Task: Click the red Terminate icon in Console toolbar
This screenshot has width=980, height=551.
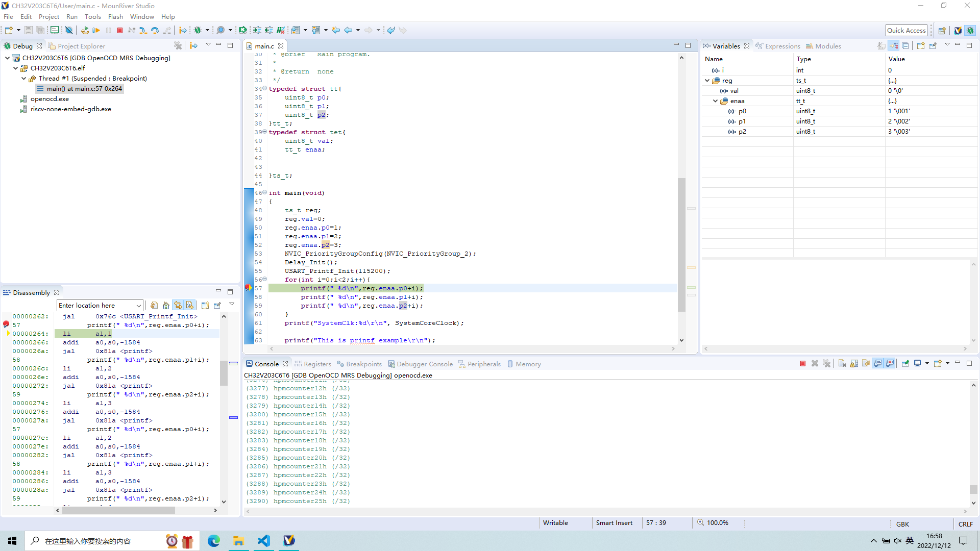Action: click(x=803, y=364)
